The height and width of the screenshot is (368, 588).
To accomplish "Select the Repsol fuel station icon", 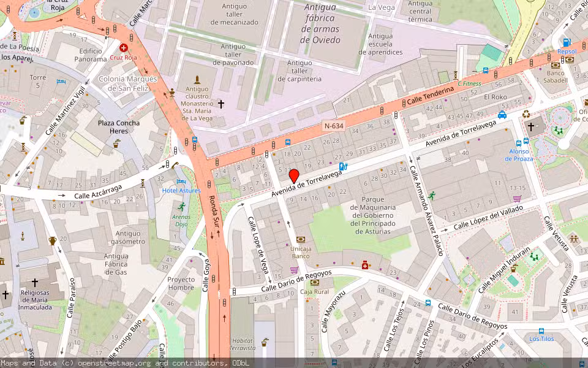I will click(567, 42).
